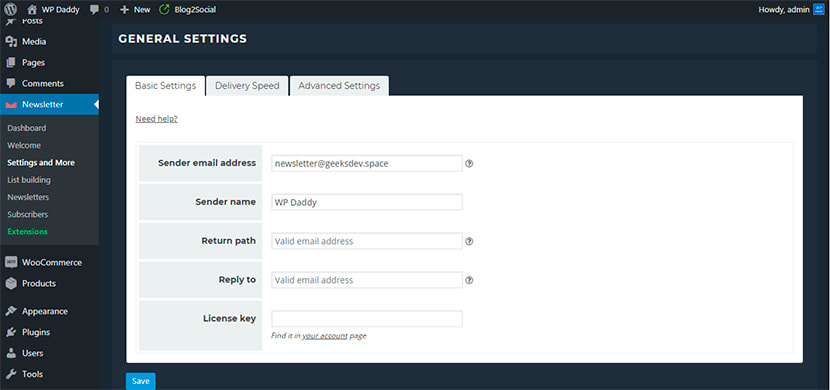Collapse the Newsletter menu arrow
Viewport: 830px width, 390px height.
tap(96, 105)
